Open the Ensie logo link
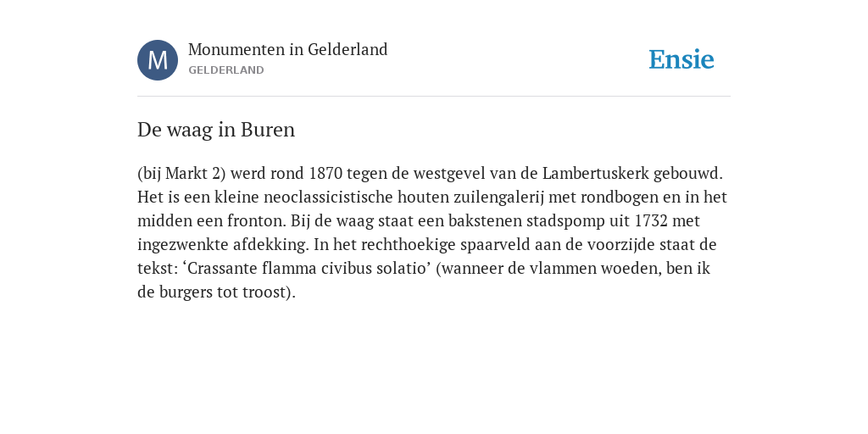 [682, 60]
